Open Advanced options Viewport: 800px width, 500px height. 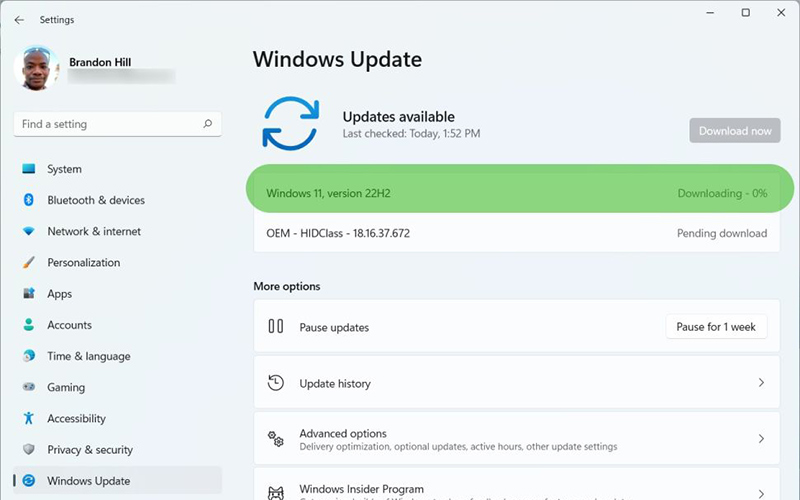(x=516, y=438)
